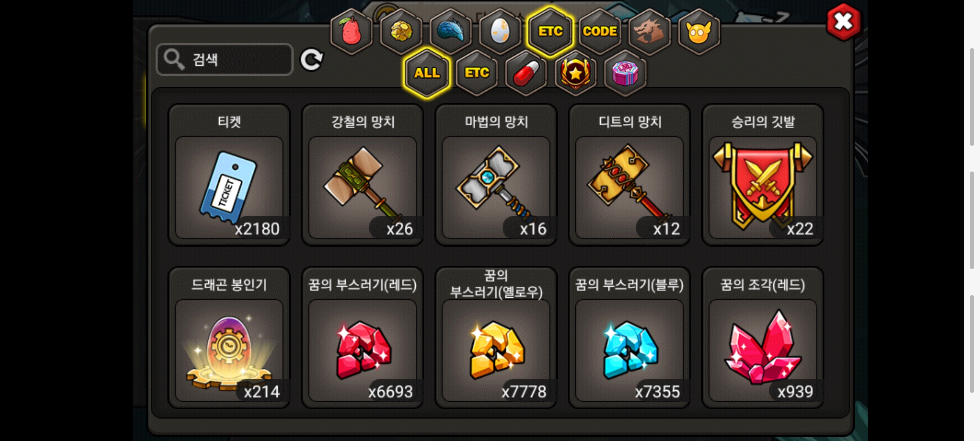Select the red fruit category hexagon
The image size is (980, 441).
coord(351,31)
